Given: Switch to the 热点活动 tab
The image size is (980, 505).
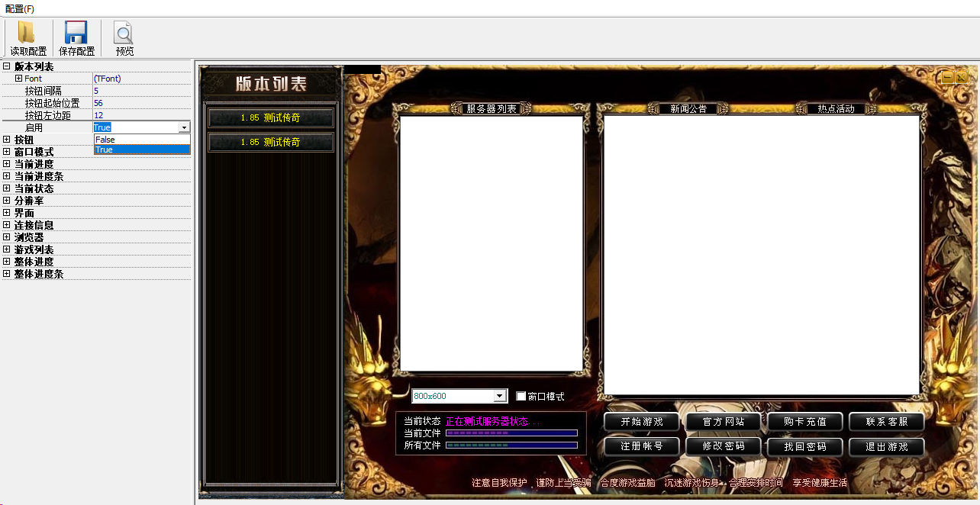Looking at the screenshot, I should (x=836, y=109).
